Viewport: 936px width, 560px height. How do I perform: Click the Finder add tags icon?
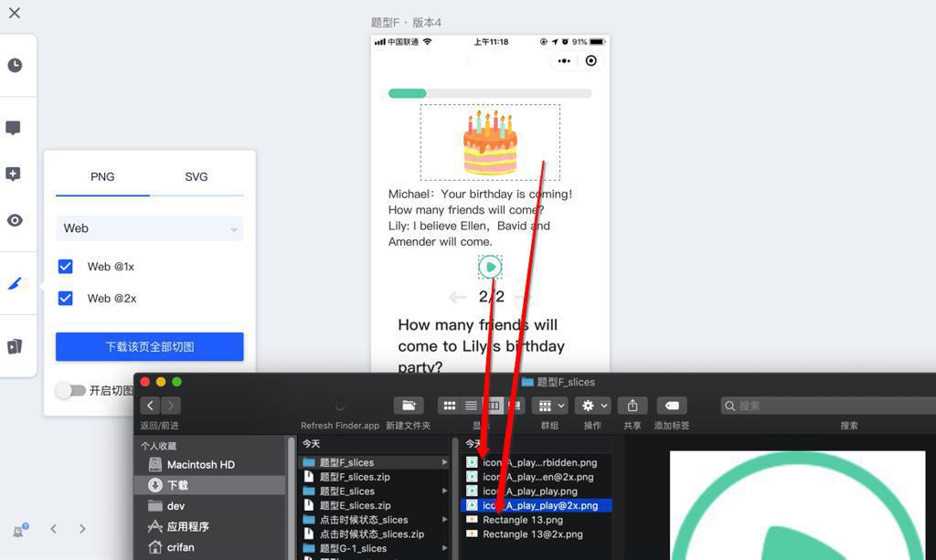pyautogui.click(x=672, y=406)
